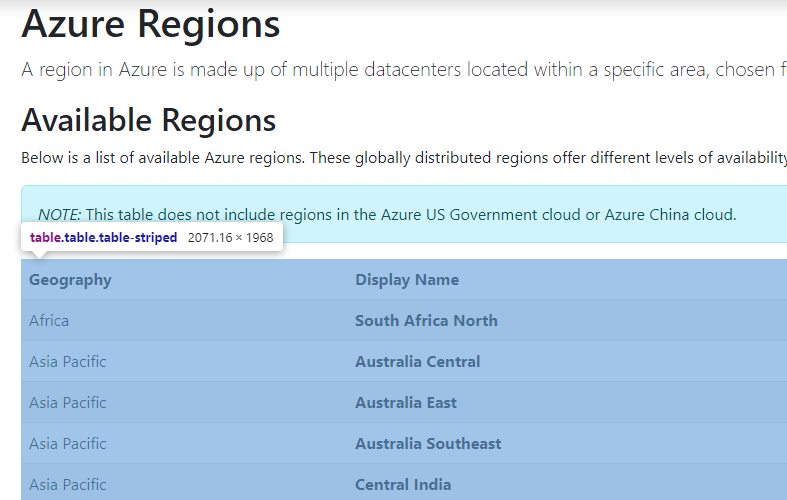Click Asia Pacific cell in Australia Central row
This screenshot has height=500, width=787.
click(68, 361)
